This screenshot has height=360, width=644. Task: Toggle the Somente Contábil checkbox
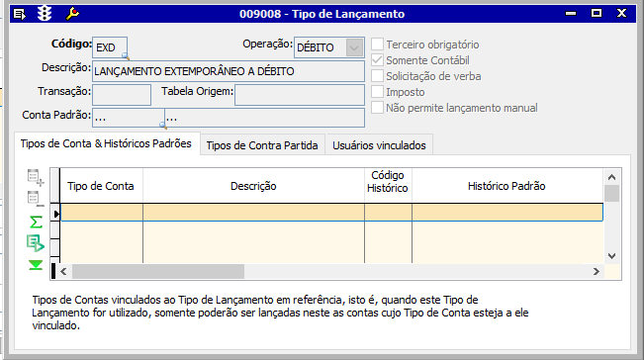click(x=378, y=60)
